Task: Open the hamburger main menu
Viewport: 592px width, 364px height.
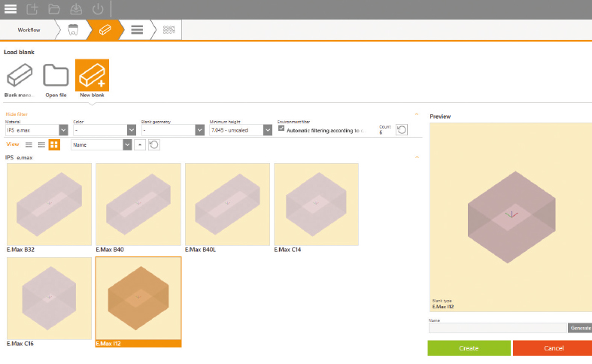Action: click(x=11, y=9)
